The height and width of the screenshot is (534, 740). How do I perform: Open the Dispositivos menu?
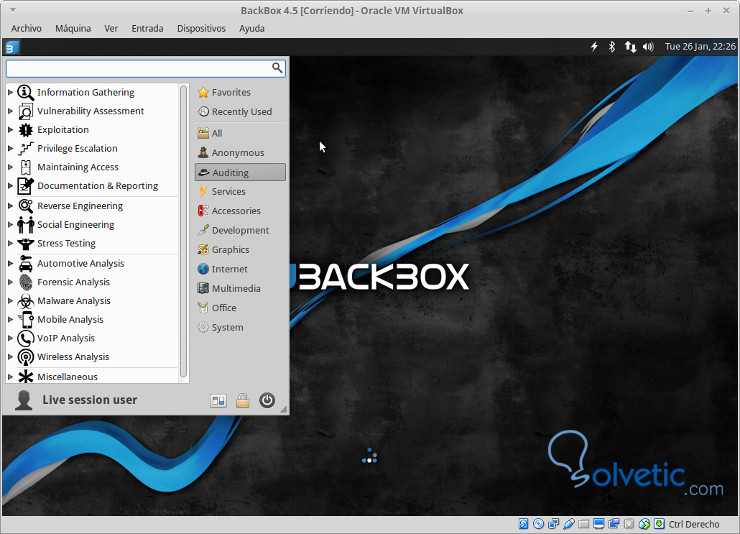point(202,28)
